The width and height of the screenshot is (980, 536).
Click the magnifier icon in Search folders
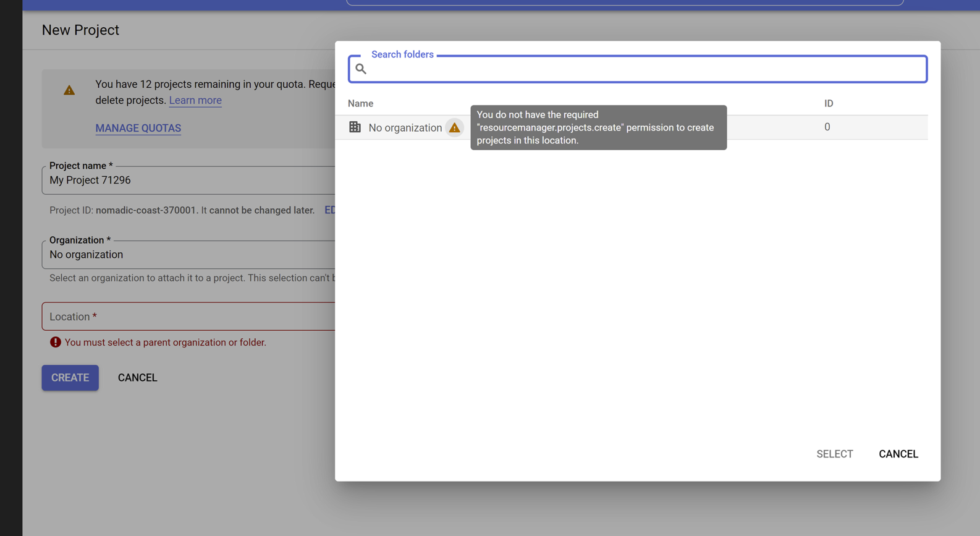pyautogui.click(x=361, y=69)
